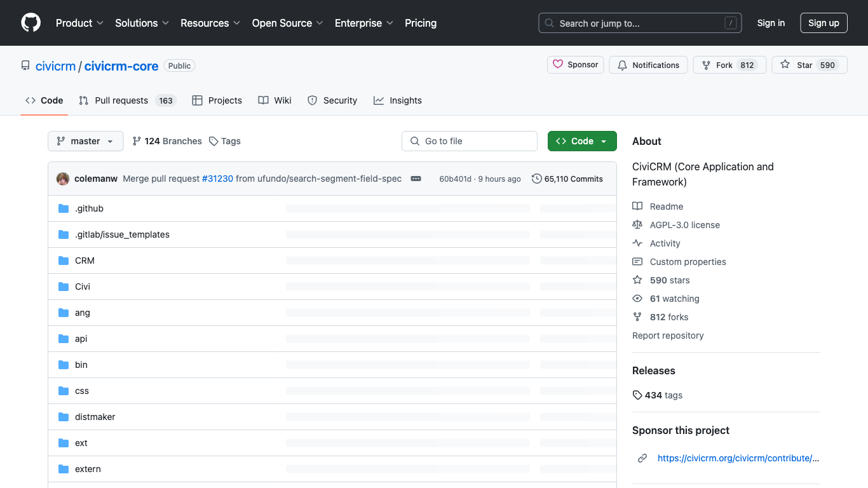This screenshot has height=488, width=868.
Task: Open the Security tab
Action: 332,100
